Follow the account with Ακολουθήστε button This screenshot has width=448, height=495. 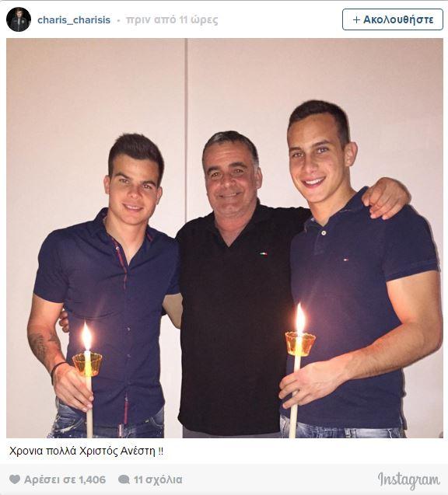(393, 19)
